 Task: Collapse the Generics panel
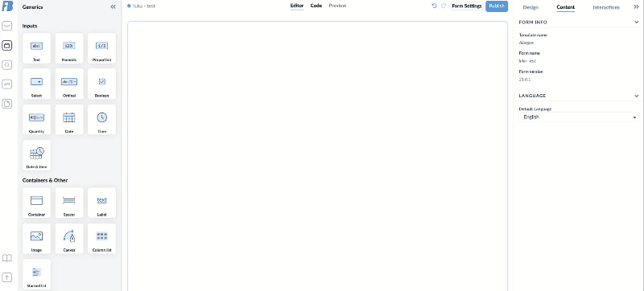pos(113,7)
